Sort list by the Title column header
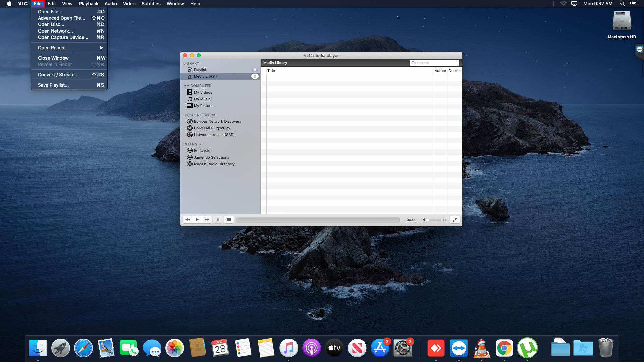The width and height of the screenshot is (644, 362). point(350,71)
